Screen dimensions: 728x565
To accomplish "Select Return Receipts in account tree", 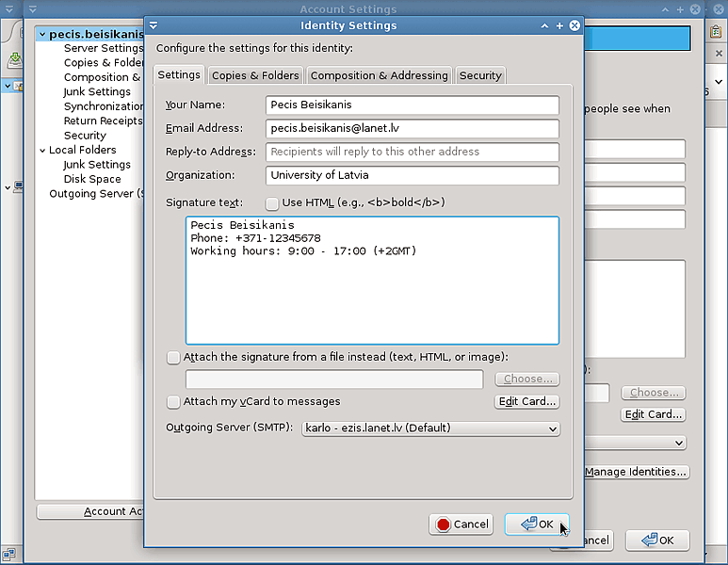I will [103, 121].
